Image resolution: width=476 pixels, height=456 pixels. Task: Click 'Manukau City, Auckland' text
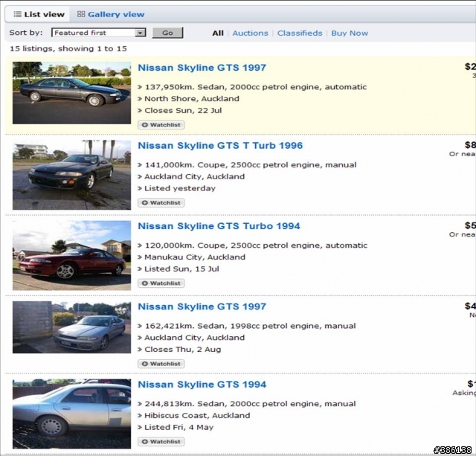tap(195, 257)
